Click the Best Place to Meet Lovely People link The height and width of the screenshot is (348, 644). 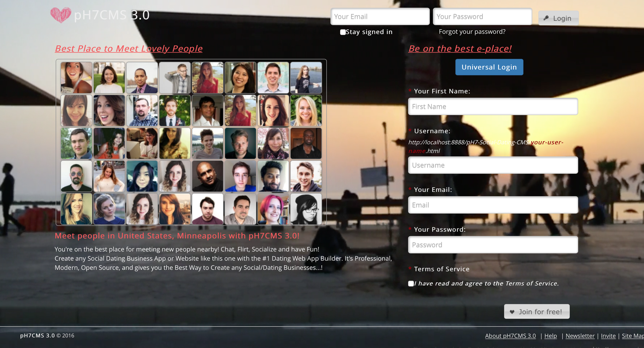click(x=129, y=48)
